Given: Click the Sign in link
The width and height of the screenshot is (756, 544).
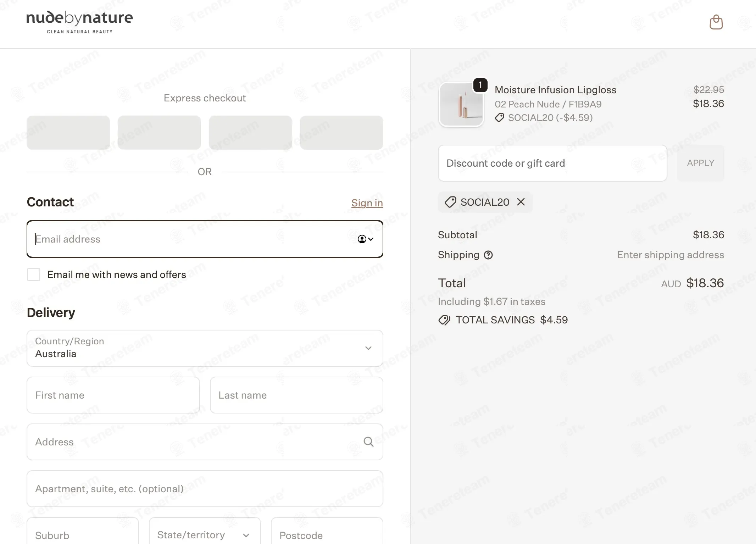Looking at the screenshot, I should [367, 203].
